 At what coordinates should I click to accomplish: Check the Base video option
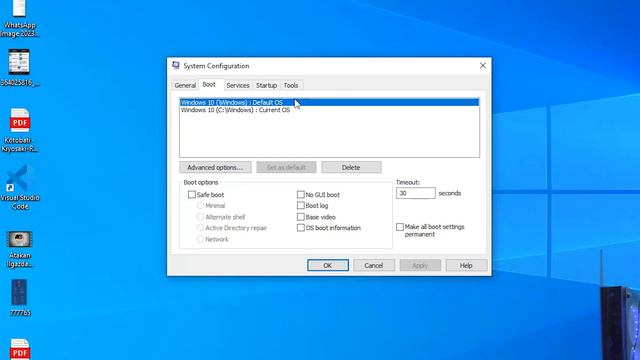(x=301, y=217)
